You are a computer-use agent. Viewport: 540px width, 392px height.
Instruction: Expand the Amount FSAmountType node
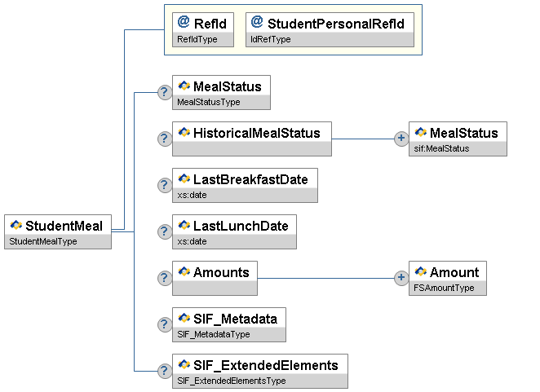(401, 278)
